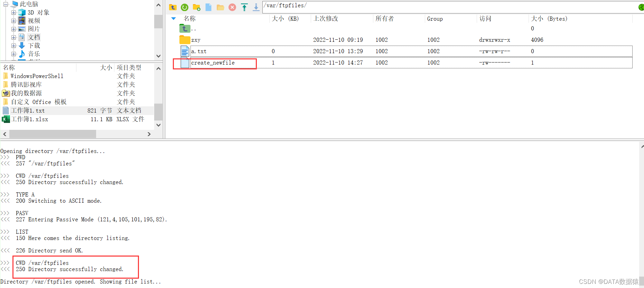Screen dimensions: 644x288
Task: Select the create_newfile file icon
Action: click(185, 63)
